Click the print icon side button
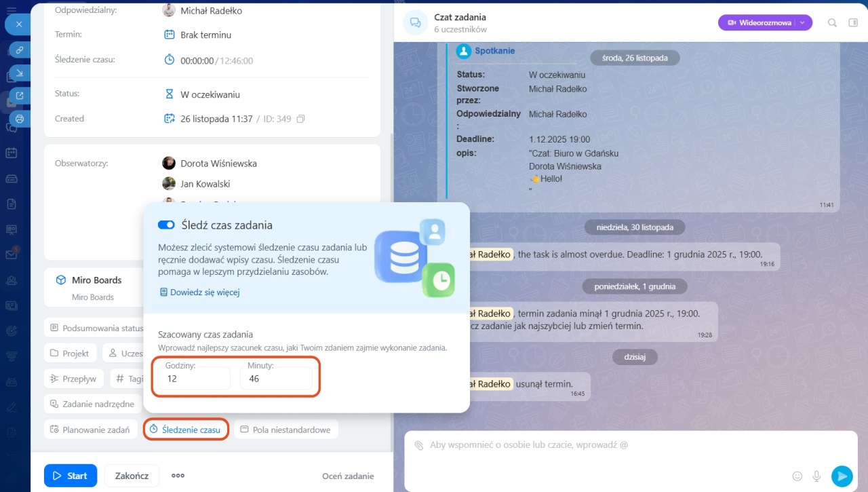The image size is (868, 492). coord(20,119)
